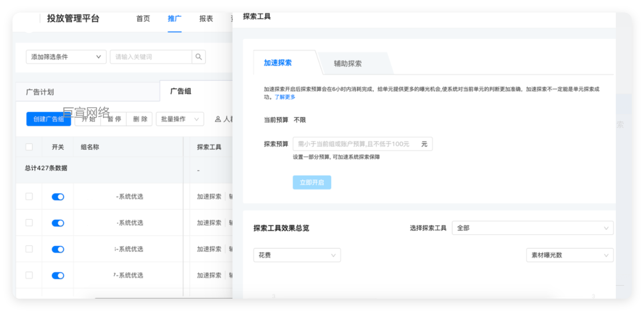Open the 选择探索工具 dropdown showing 全部
The width and height of the screenshot is (644, 311).
(532, 228)
